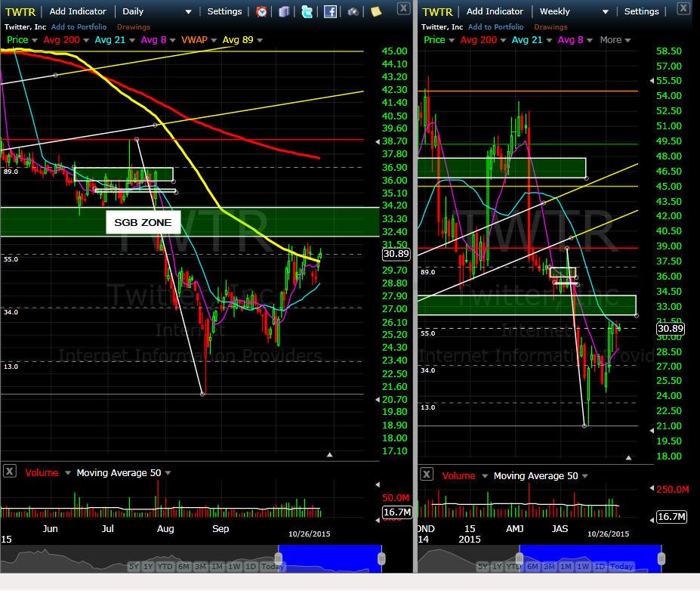Screen dimensions: 700x591
Task: Click the alarm clock alert icon
Action: point(261,11)
